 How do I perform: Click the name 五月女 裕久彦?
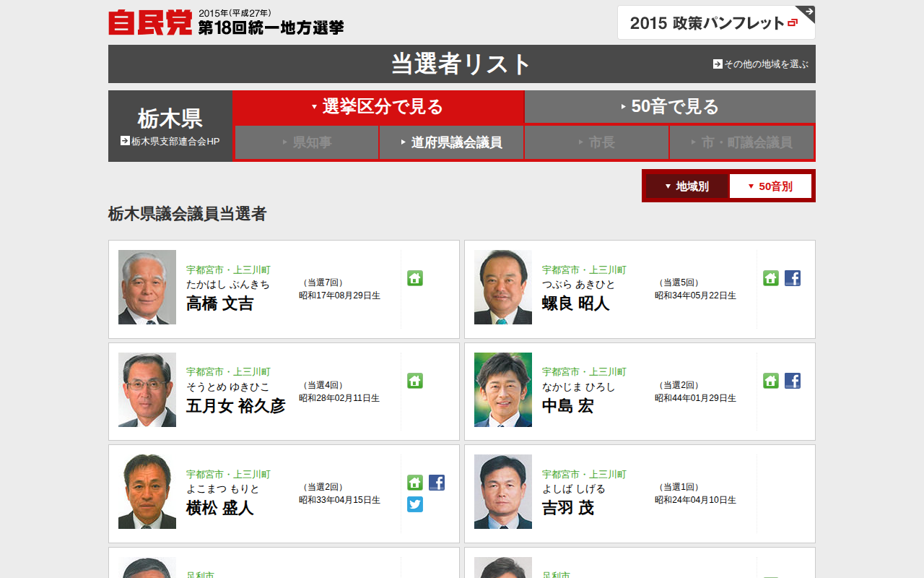(x=236, y=406)
